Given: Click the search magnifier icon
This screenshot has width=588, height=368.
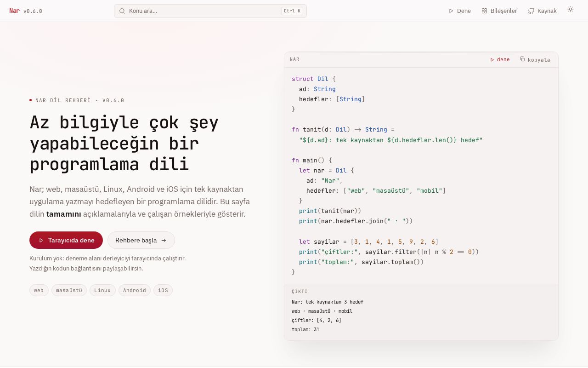Looking at the screenshot, I should pyautogui.click(x=122, y=11).
